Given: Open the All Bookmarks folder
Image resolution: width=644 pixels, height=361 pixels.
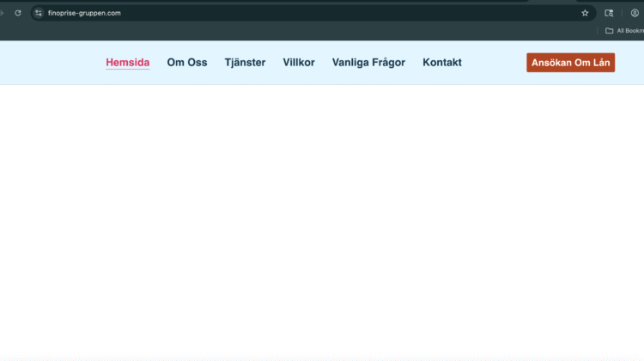Looking at the screenshot, I should point(624,31).
